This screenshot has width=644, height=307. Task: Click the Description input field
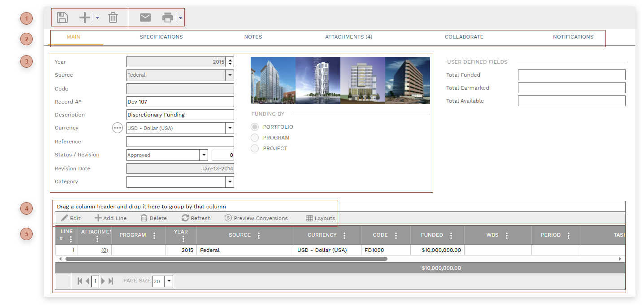click(x=180, y=115)
